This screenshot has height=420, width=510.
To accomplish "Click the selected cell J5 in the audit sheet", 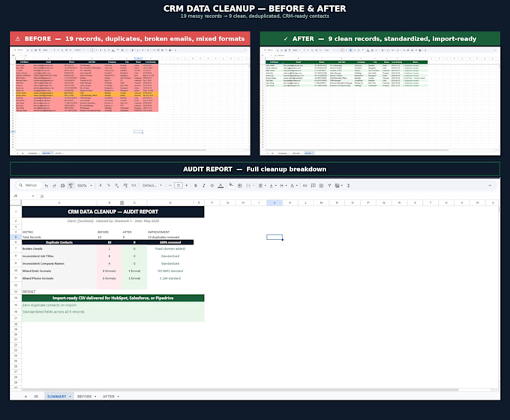I will tap(274, 237).
